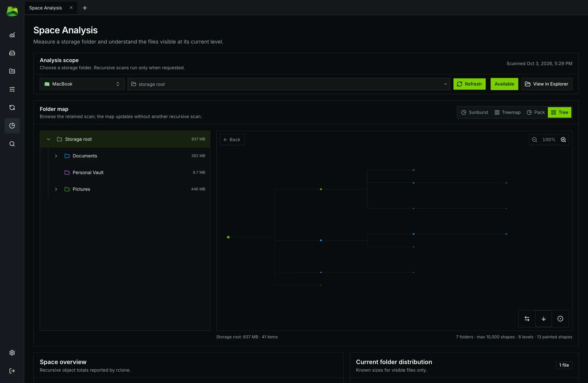588x383 pixels.
Task: Zoom out the folder map
Action: [x=534, y=140]
